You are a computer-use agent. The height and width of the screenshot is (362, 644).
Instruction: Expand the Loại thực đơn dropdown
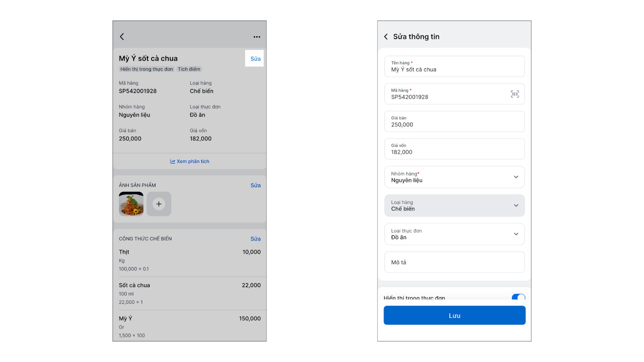tap(516, 234)
